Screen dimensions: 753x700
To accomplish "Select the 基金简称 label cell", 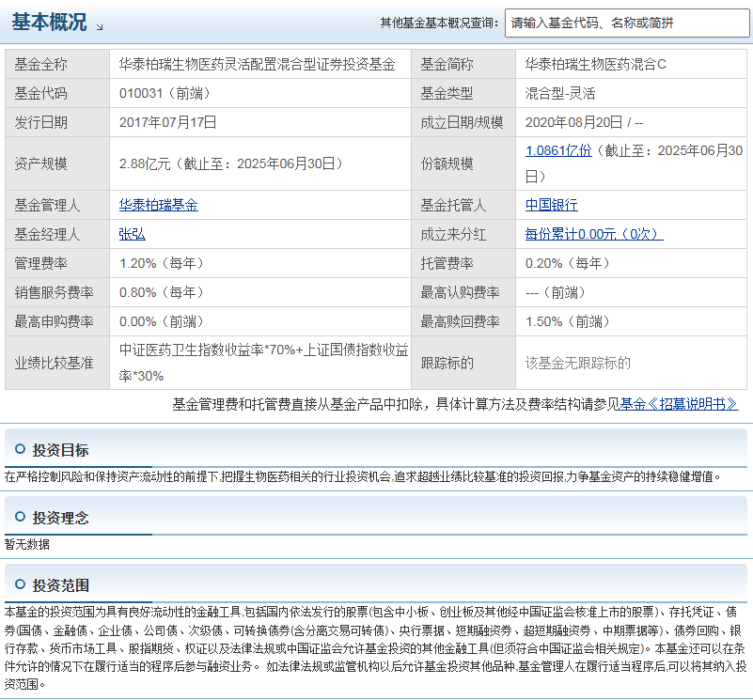I will pos(463,64).
